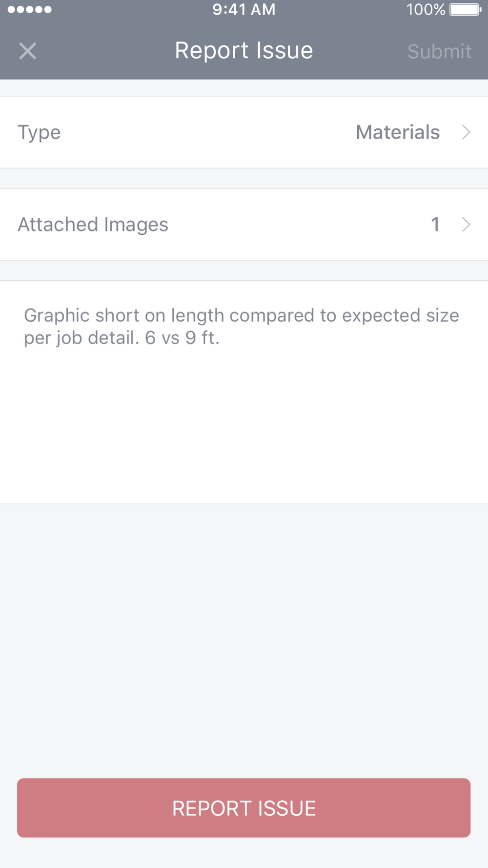The height and width of the screenshot is (868, 488).
Task: Tap the signal strength dots icon
Action: (x=29, y=9)
